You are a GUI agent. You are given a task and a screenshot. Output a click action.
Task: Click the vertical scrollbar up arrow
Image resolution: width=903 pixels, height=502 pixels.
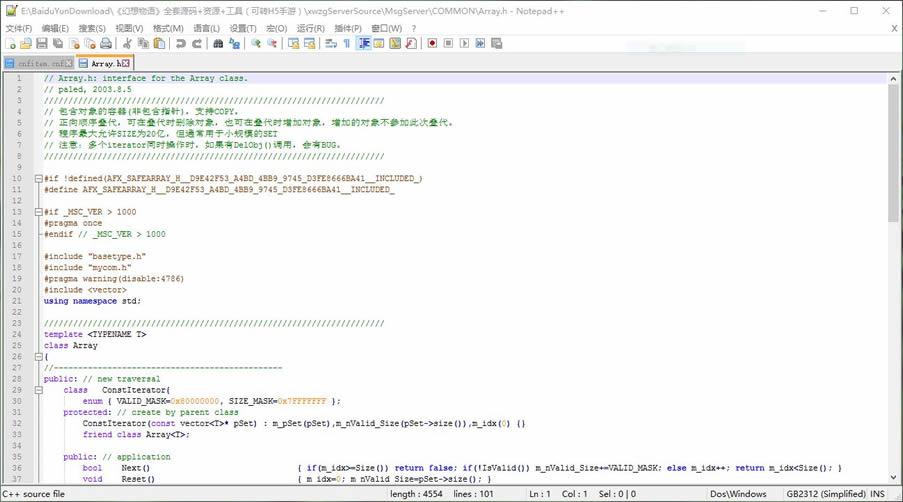(x=893, y=79)
